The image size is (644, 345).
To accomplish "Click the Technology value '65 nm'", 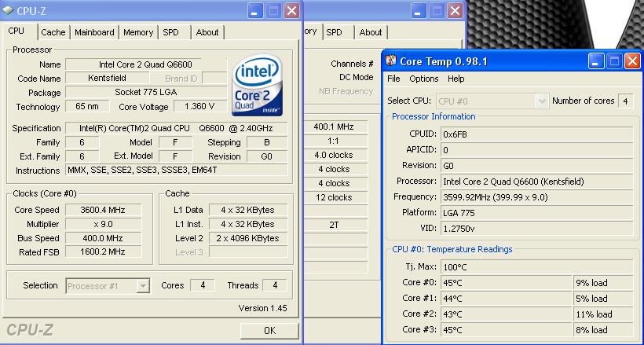I will pos(87,106).
